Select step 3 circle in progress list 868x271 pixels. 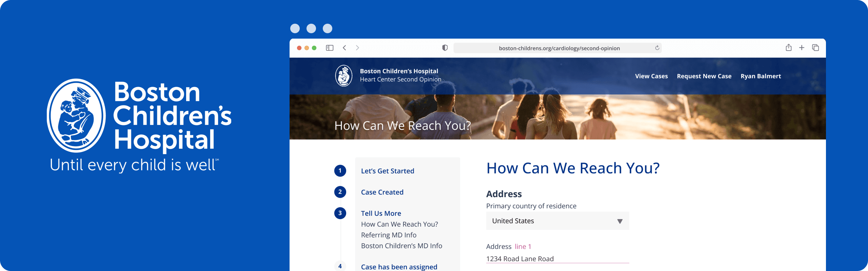[x=340, y=213]
